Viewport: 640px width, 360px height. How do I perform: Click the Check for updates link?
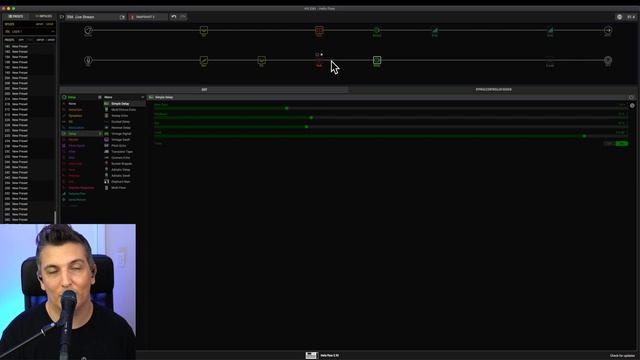[x=623, y=356]
